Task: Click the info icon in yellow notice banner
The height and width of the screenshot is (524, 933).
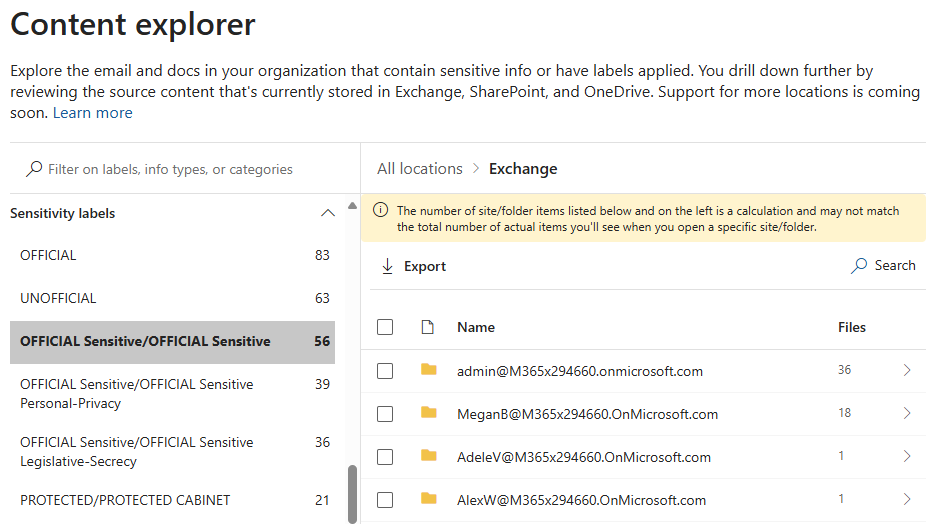Action: pos(380,210)
